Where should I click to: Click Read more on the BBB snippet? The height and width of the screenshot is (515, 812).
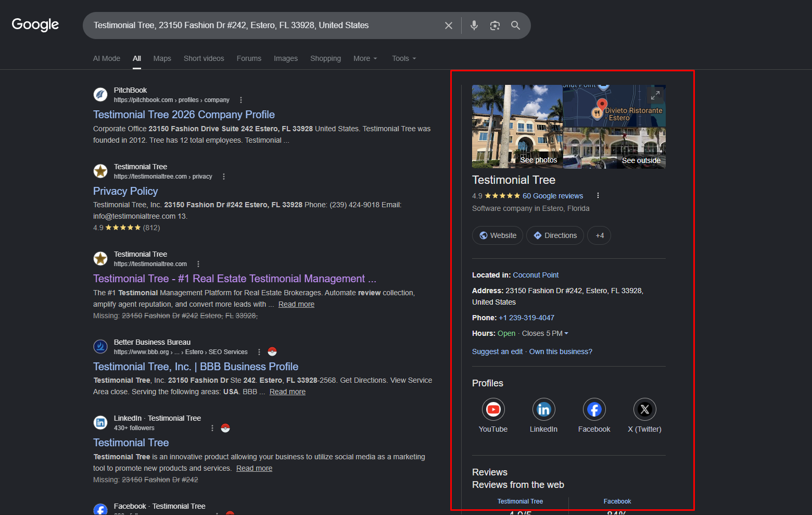[x=287, y=392]
